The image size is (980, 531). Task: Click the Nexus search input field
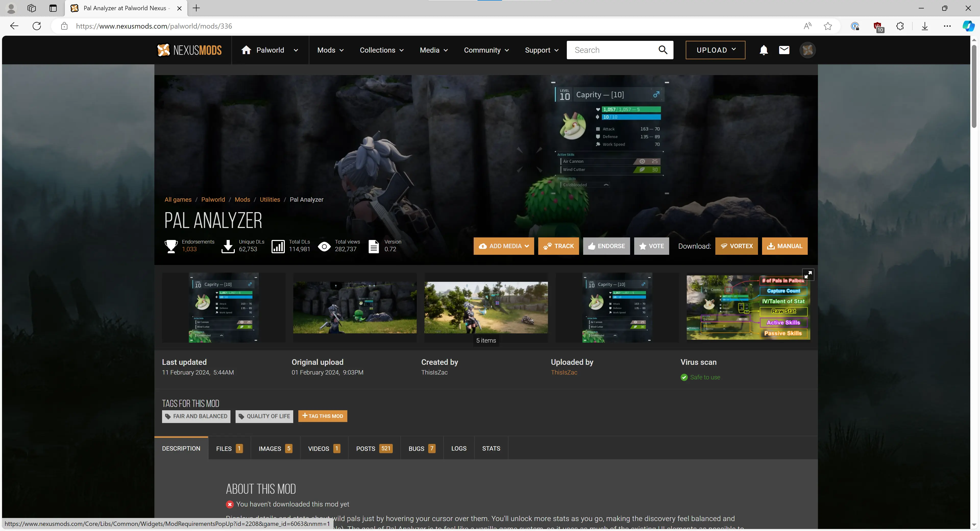612,50
